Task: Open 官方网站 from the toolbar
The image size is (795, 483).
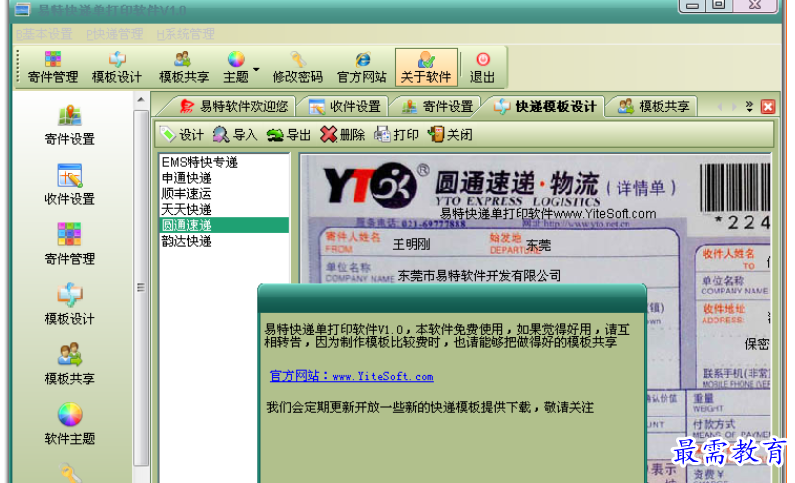Action: (362, 67)
